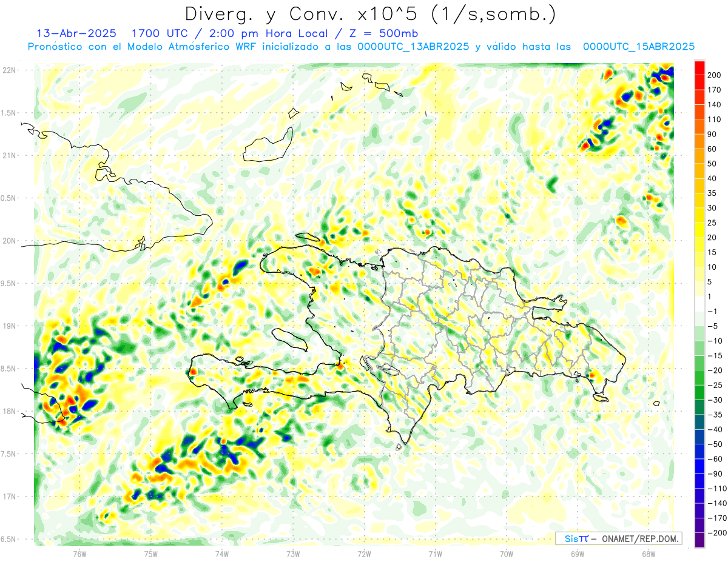Click positive '90' on the color scale
The width and height of the screenshot is (728, 562).
(712, 134)
